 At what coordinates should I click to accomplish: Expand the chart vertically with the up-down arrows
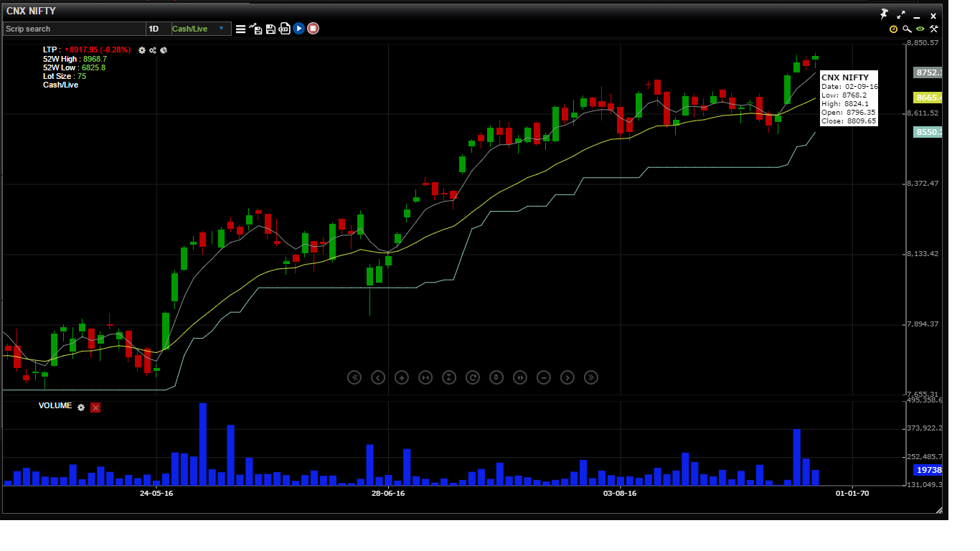coord(496,377)
